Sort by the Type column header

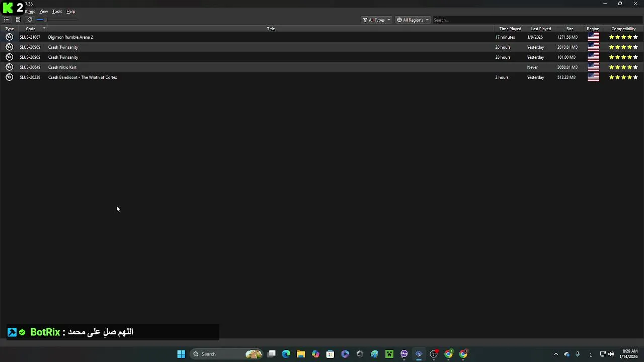pyautogui.click(x=10, y=29)
